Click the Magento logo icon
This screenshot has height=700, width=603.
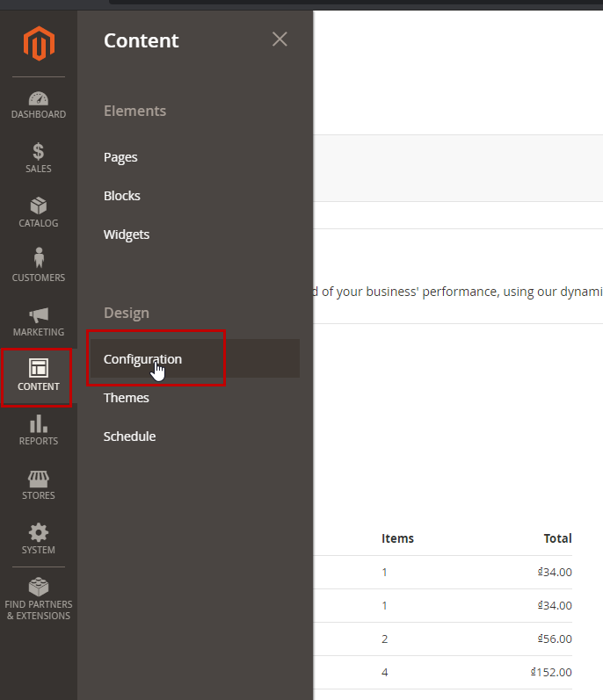[x=39, y=43]
